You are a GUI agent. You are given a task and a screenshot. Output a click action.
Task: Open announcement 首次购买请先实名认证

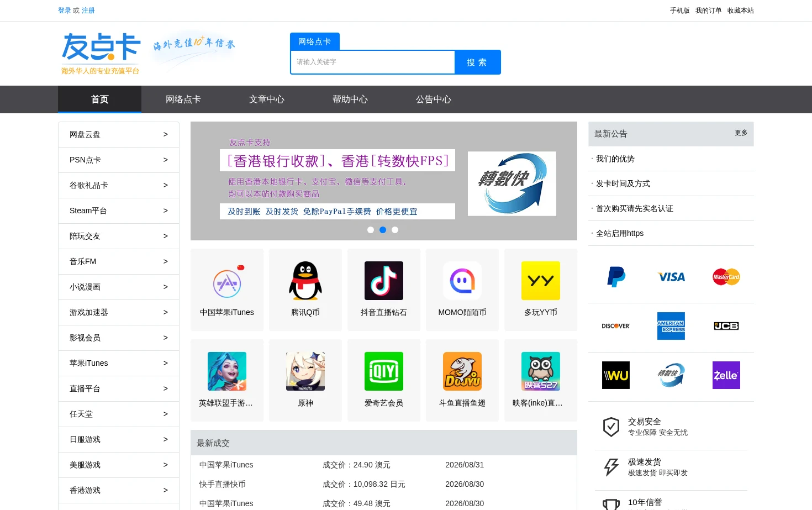(x=634, y=208)
